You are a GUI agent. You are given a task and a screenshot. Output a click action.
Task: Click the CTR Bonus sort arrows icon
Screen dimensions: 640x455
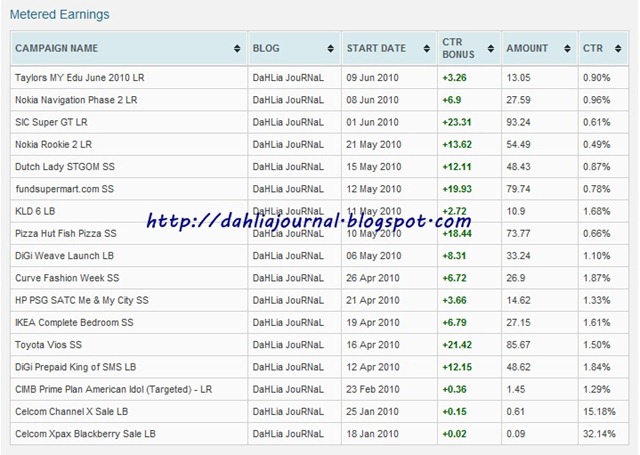tap(491, 49)
